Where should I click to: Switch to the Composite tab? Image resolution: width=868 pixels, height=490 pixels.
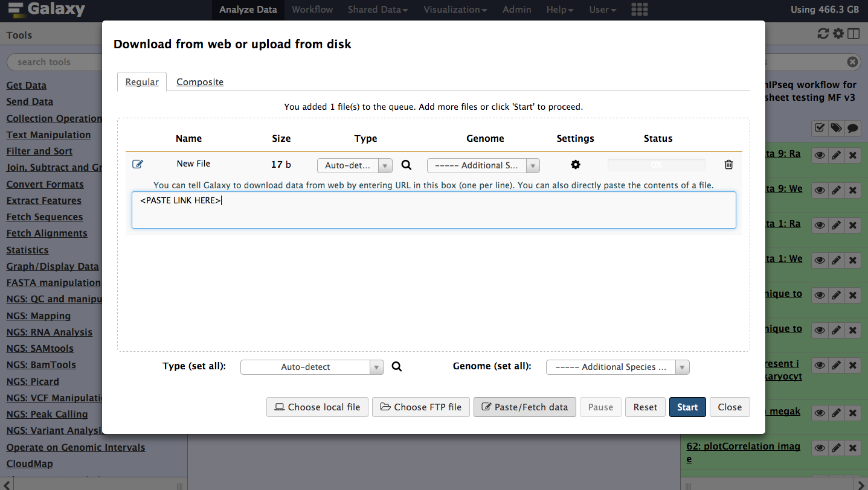pos(200,82)
